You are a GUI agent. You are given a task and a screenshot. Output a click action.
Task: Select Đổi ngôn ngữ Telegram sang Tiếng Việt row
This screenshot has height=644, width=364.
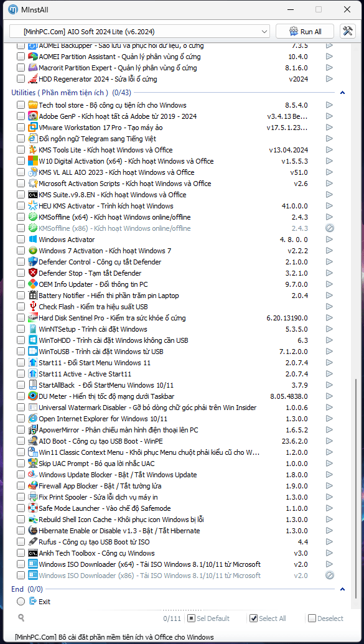tap(97, 139)
